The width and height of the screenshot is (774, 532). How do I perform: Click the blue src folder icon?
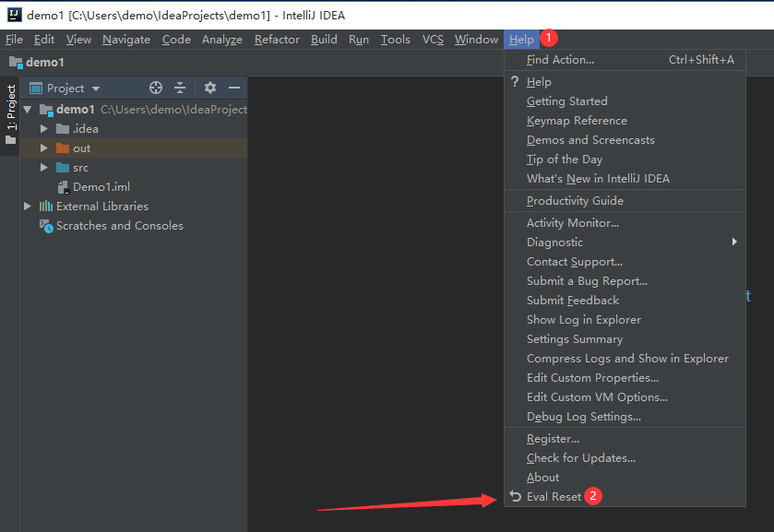coord(63,167)
